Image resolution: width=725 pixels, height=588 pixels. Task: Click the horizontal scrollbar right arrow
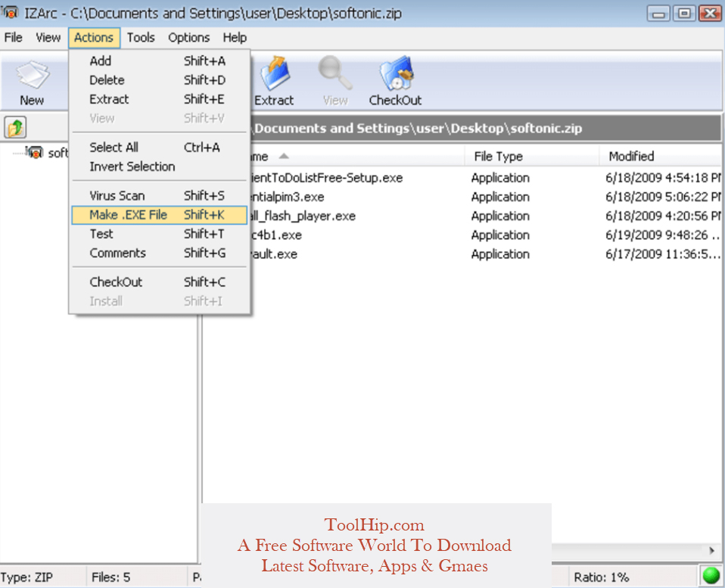(711, 550)
